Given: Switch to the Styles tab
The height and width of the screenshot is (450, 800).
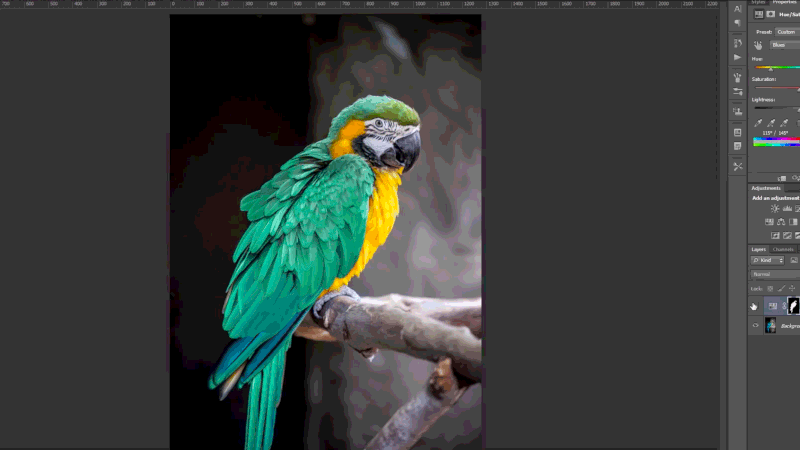Looking at the screenshot, I should (758, 3).
